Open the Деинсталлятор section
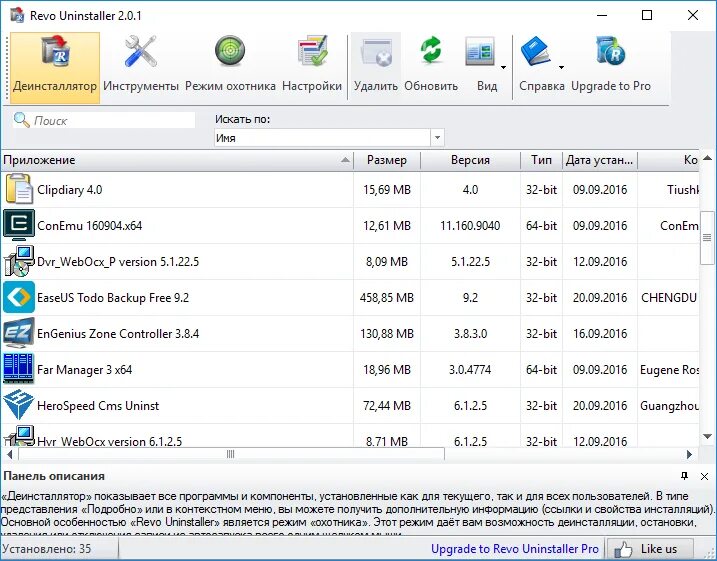The width and height of the screenshot is (717, 561). [x=54, y=67]
